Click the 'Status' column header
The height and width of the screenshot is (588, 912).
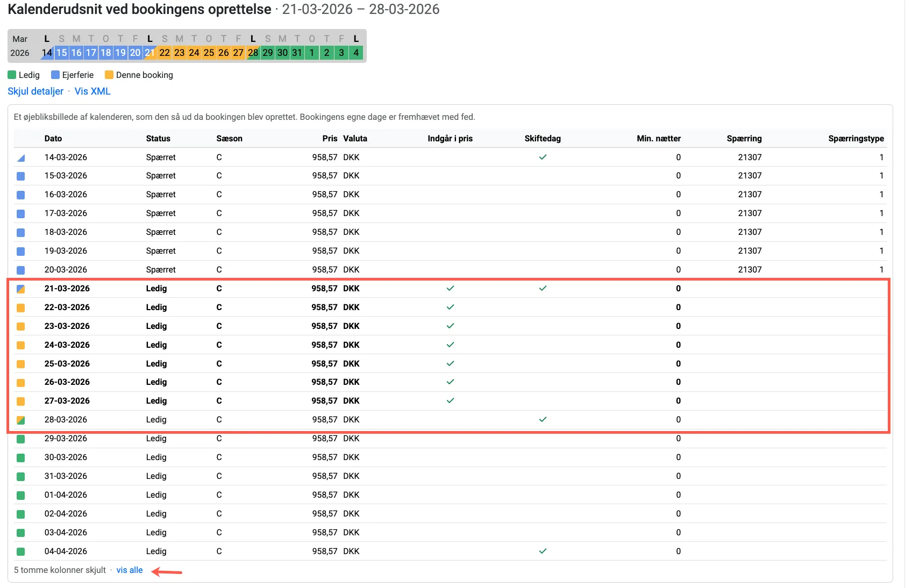[158, 138]
